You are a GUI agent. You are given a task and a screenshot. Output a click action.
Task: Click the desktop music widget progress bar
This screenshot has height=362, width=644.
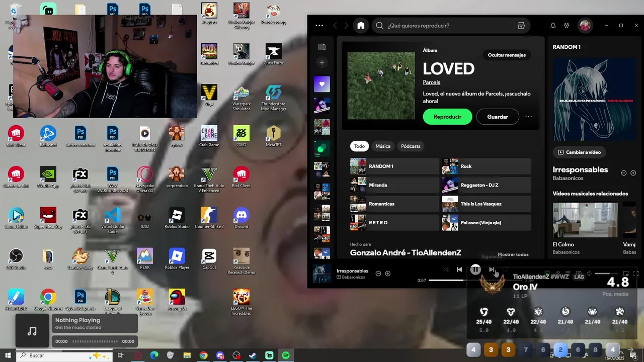[x=96, y=341]
